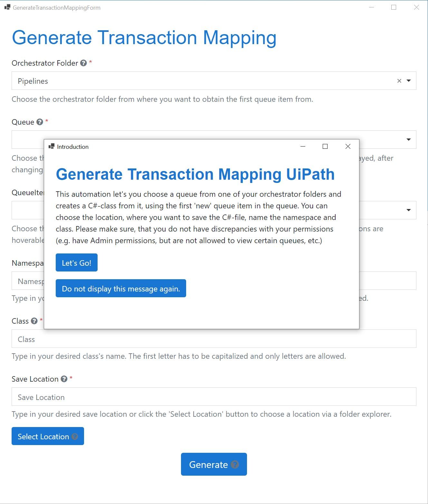Click help icon inside Generate button
Viewport: 428px width, 504px height.
[x=235, y=465]
